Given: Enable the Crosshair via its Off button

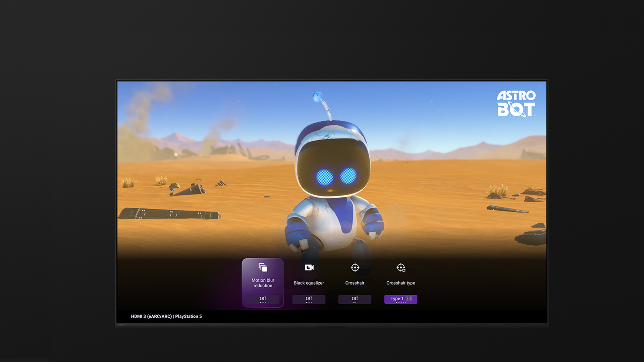Looking at the screenshot, I should [x=355, y=298].
